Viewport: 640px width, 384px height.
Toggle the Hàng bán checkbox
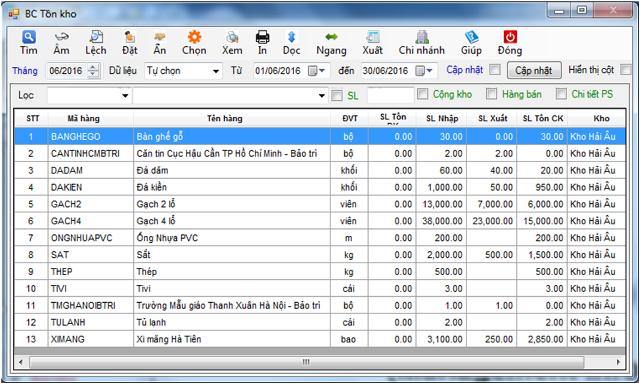[x=491, y=94]
